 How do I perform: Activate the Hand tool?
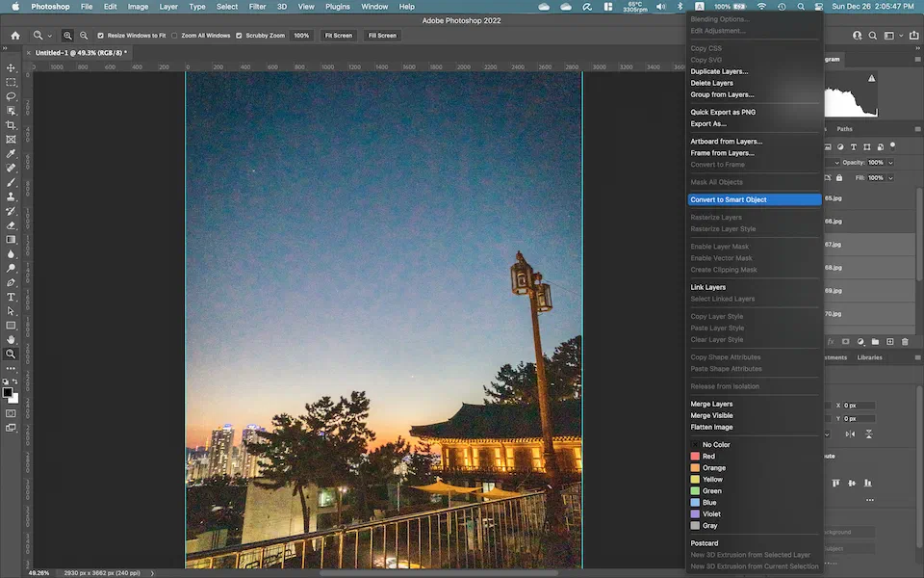point(12,339)
